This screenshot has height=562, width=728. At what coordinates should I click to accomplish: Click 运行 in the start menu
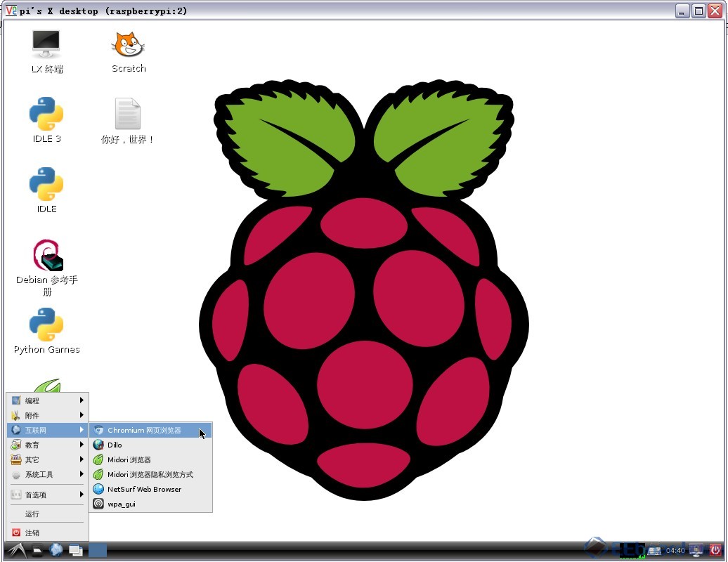(x=32, y=514)
